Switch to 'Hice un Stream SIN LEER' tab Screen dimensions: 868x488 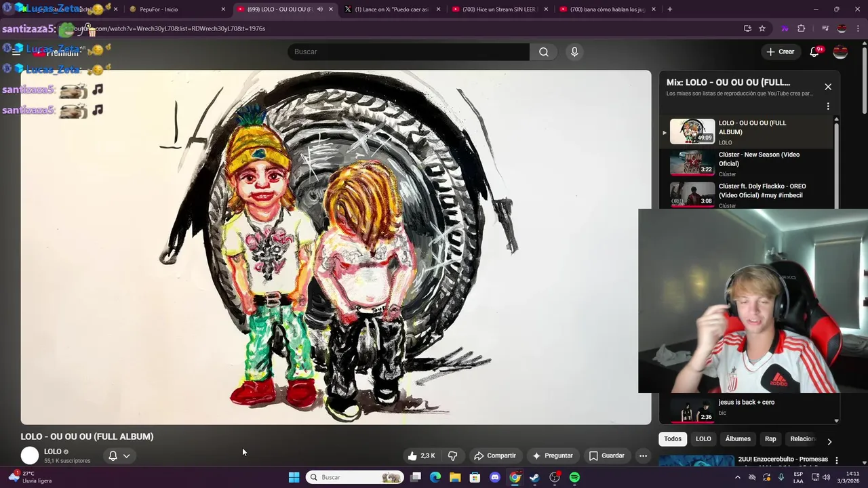[x=498, y=9]
